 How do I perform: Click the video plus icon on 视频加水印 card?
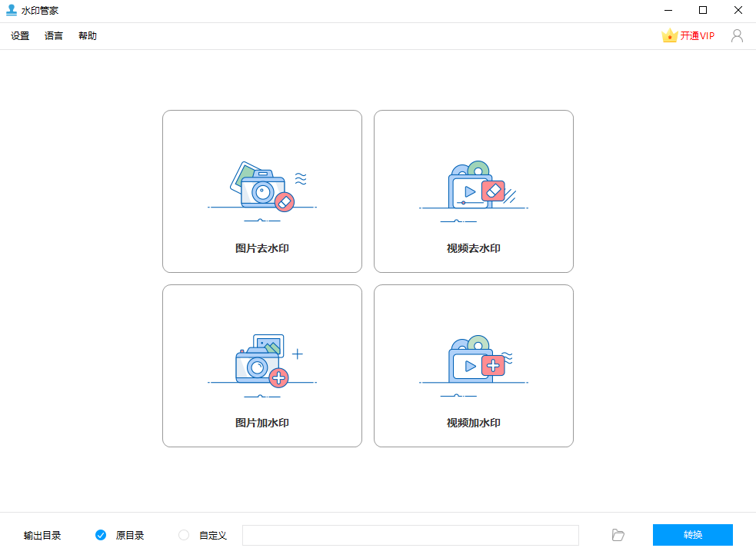(473, 364)
